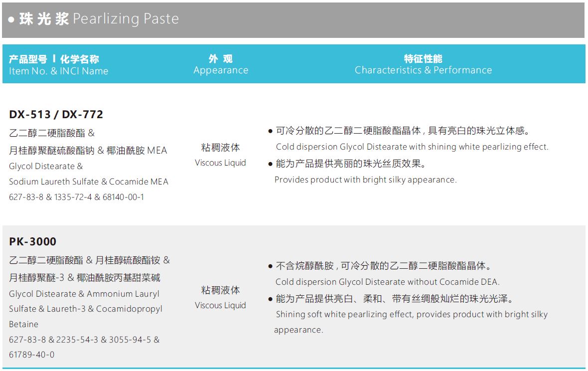Click the sentence mentioning without Cocamide DEA
588x371 pixels.
click(387, 282)
